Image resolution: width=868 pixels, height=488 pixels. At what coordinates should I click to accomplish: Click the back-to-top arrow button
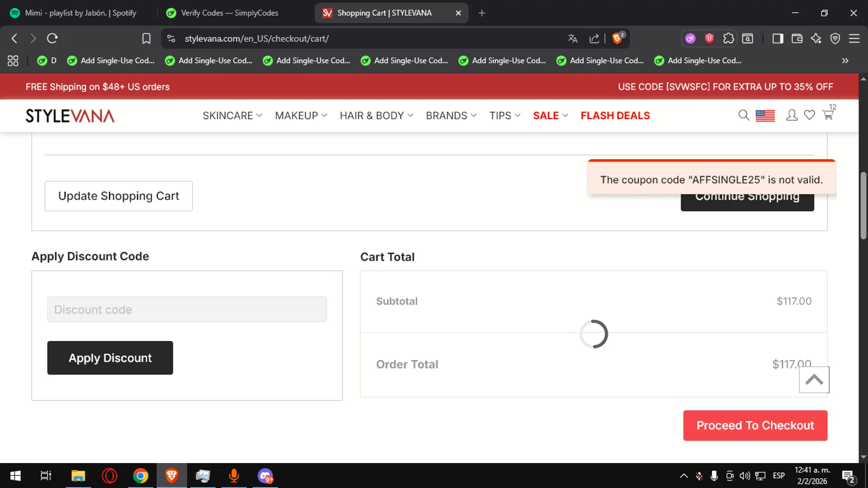814,380
